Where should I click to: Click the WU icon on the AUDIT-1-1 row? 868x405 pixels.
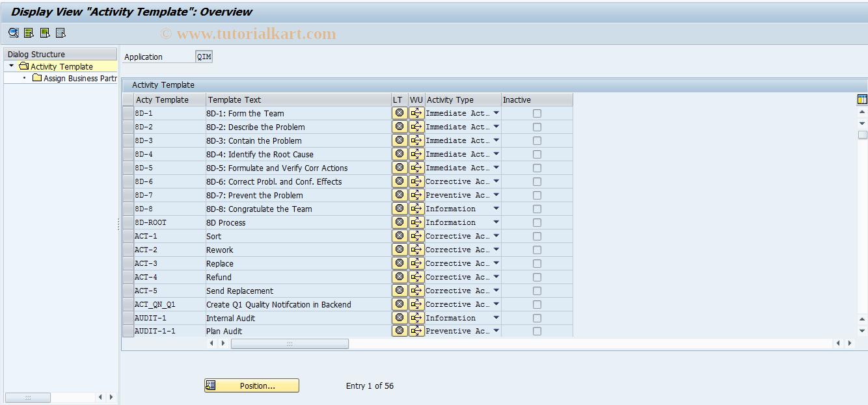(x=416, y=331)
